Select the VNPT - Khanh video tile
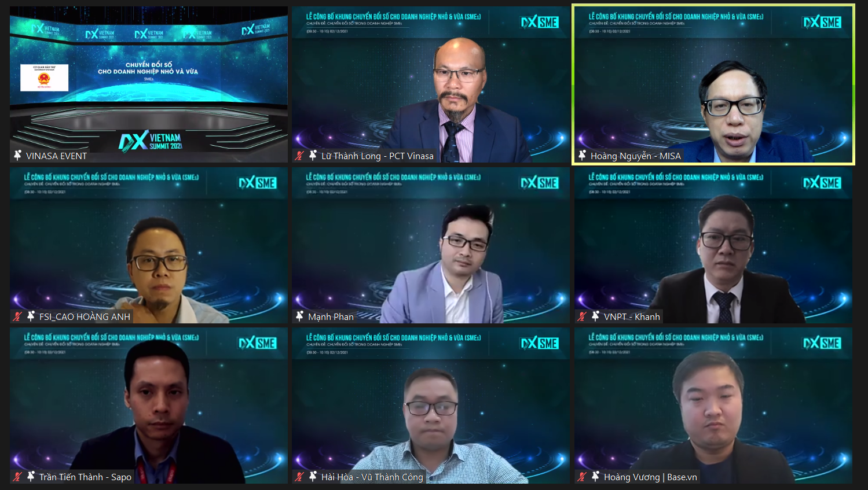 [x=713, y=245]
